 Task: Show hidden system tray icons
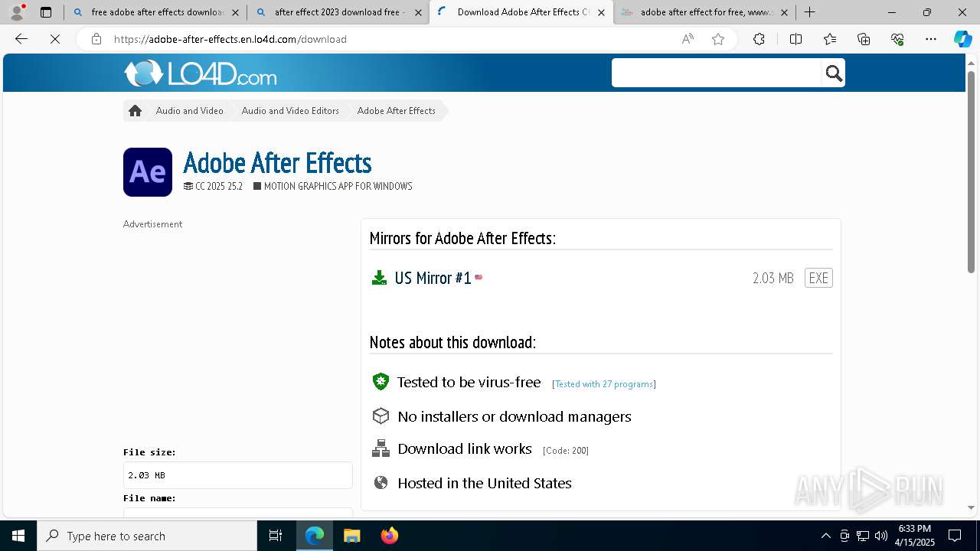click(825, 536)
